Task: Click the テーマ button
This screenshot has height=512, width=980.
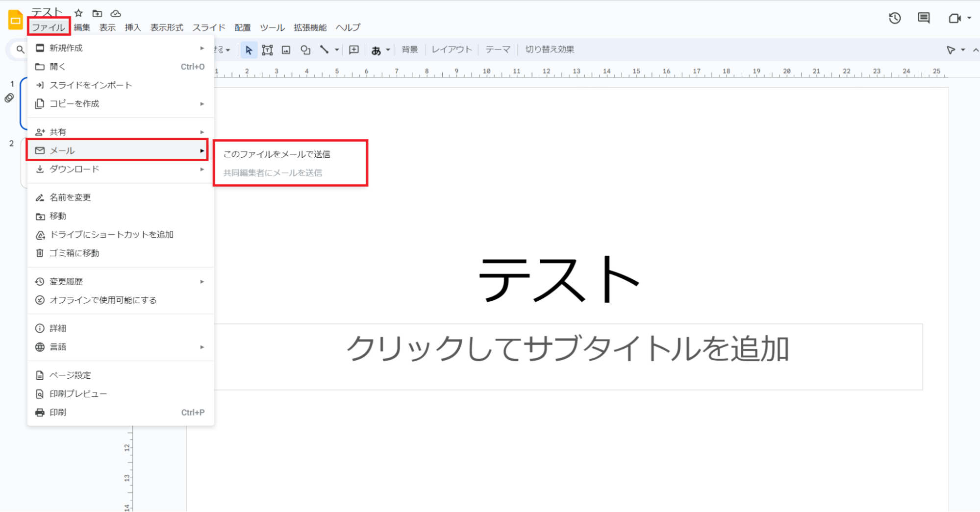Action: 498,49
